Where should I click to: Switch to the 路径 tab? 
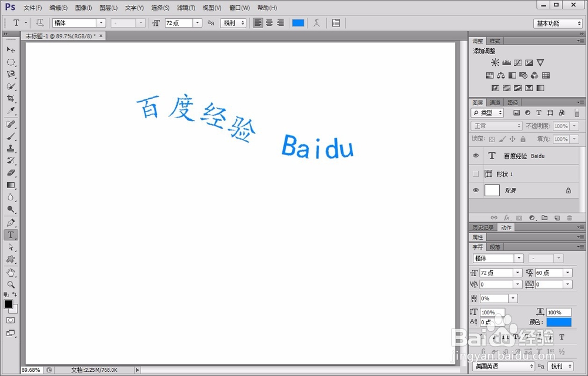pos(513,102)
